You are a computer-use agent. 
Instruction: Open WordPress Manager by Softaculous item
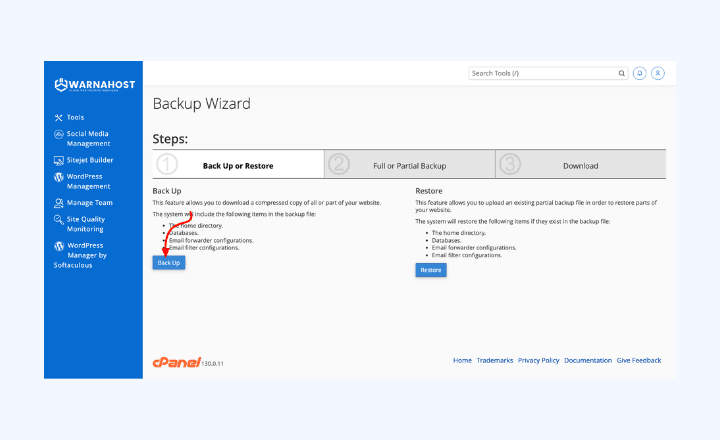(80, 255)
